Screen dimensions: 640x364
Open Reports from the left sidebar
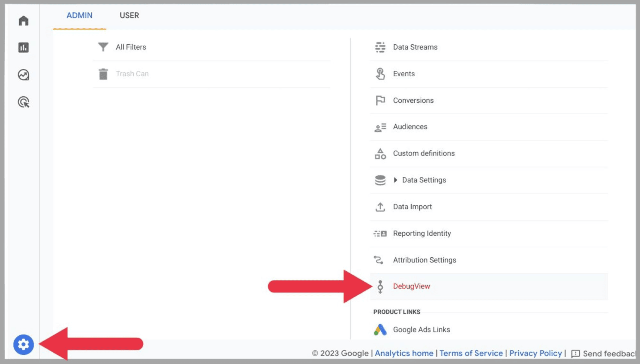coord(23,47)
